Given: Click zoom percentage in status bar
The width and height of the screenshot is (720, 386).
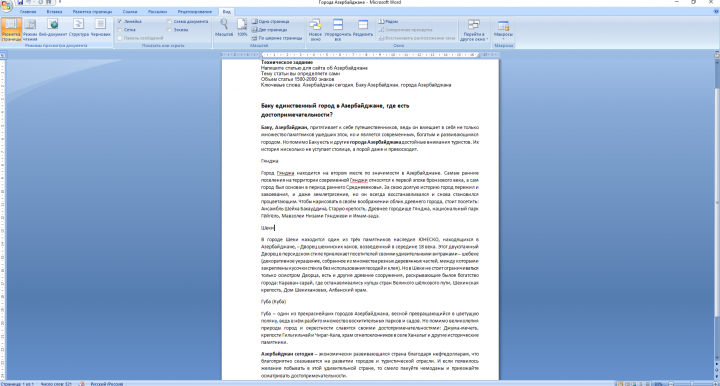Looking at the screenshot, I should pos(658,384).
